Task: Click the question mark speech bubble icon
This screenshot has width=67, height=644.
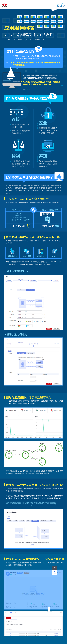Action: point(39,49)
